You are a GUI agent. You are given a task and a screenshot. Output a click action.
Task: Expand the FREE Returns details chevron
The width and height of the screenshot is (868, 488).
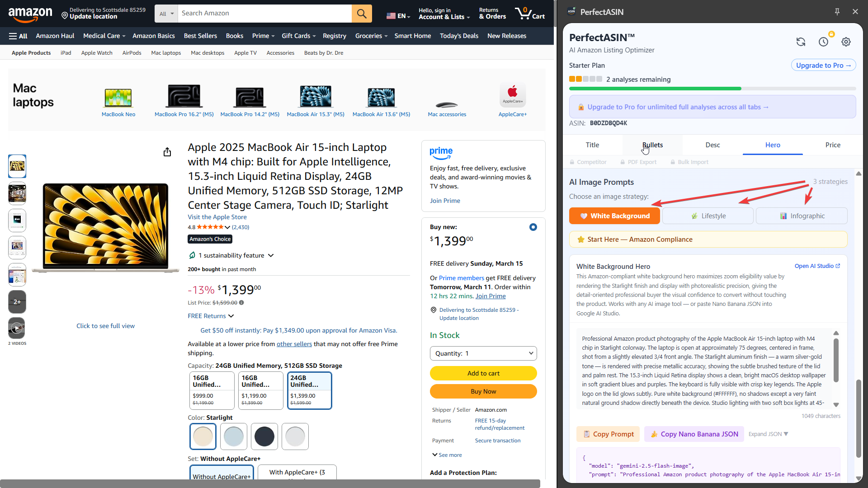(230, 316)
